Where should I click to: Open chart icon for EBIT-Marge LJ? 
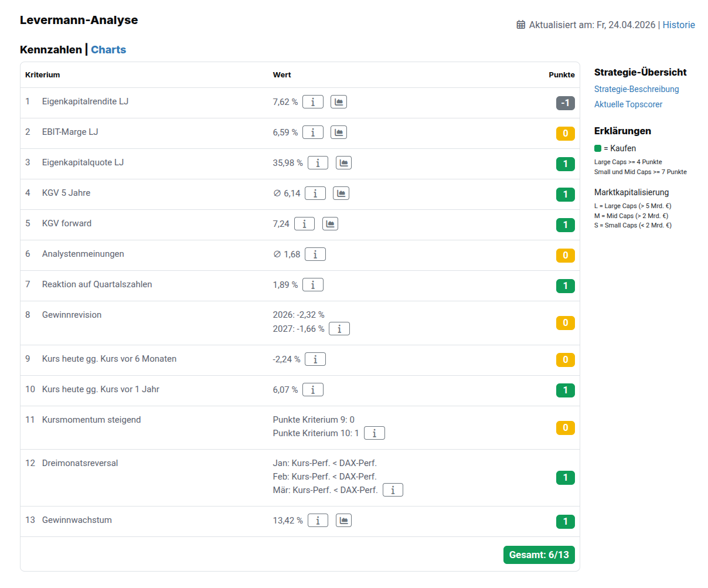(339, 132)
